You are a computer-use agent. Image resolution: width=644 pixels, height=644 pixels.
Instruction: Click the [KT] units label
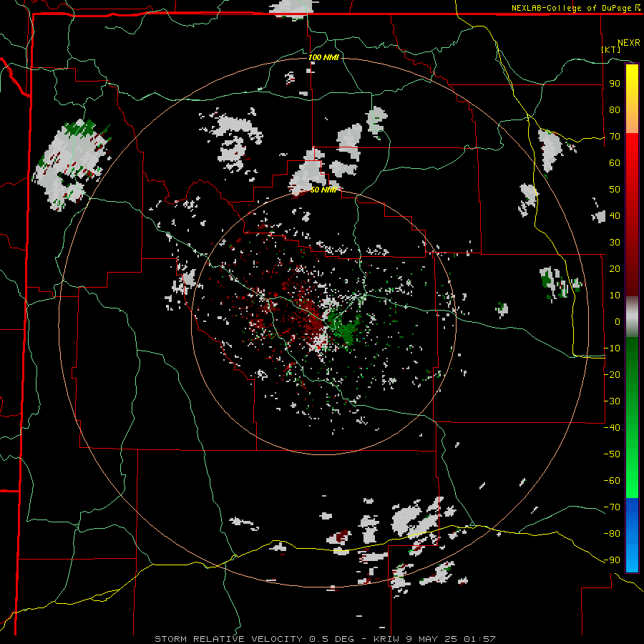click(611, 49)
